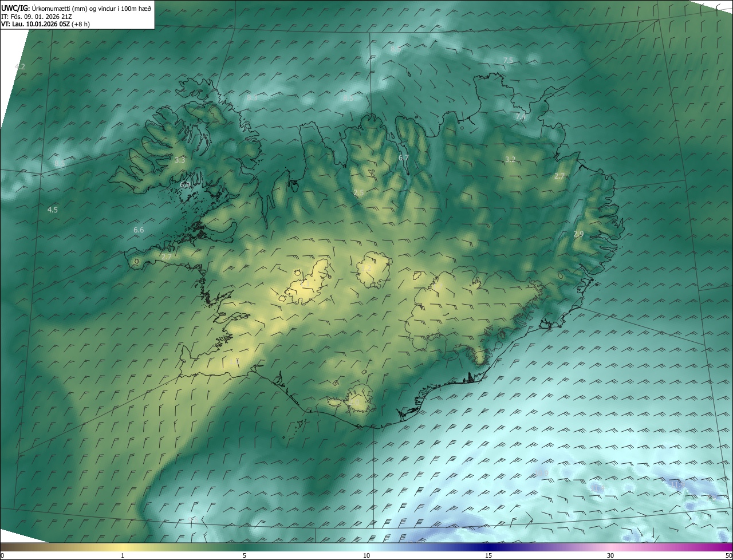Select the 2.9 value label
This screenshot has height=560, width=733.
[578, 234]
